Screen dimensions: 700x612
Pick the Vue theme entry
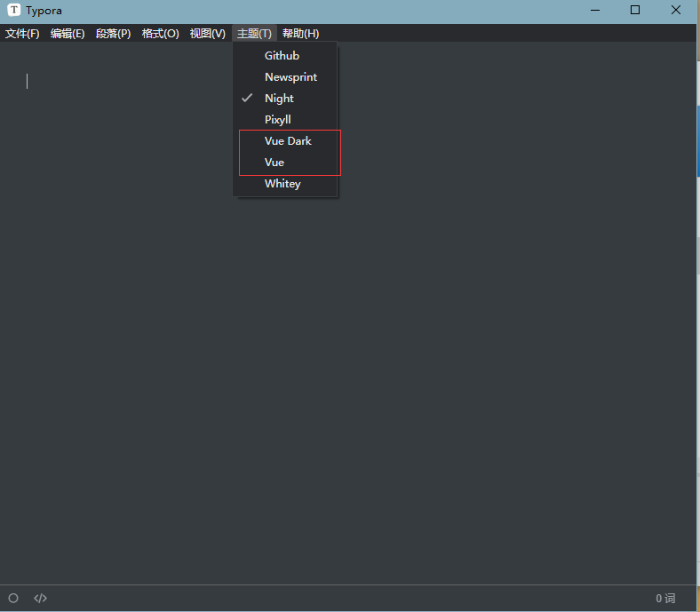tap(285, 163)
